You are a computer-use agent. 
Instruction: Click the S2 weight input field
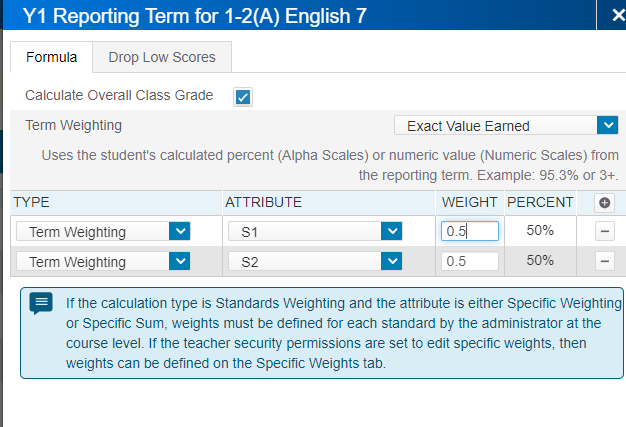tap(469, 261)
